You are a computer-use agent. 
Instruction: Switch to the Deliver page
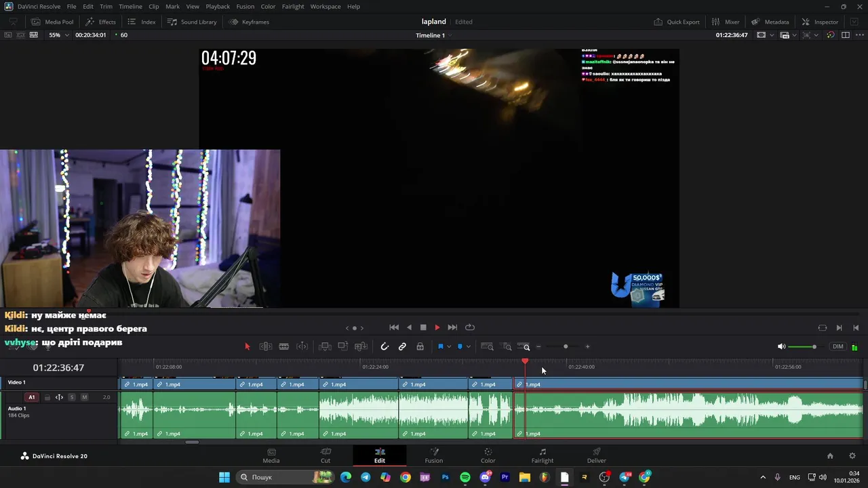point(597,455)
